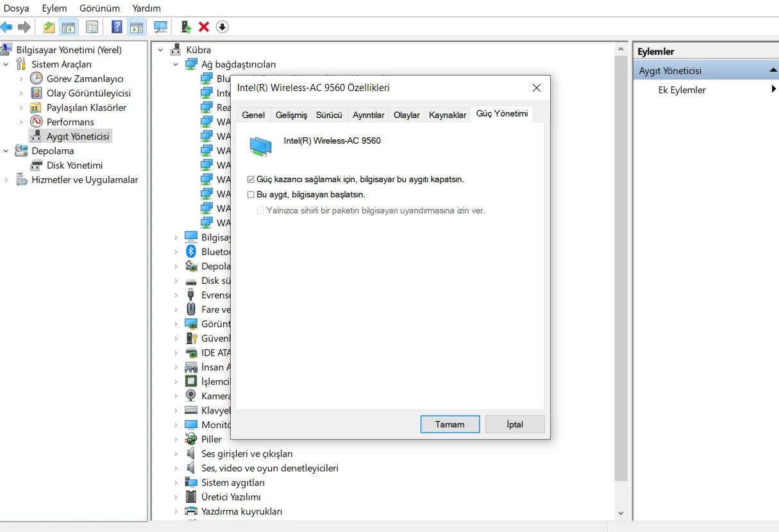The height and width of the screenshot is (532, 779).
Task: Click the gray Forward arrow in toolbar
Action: click(24, 27)
